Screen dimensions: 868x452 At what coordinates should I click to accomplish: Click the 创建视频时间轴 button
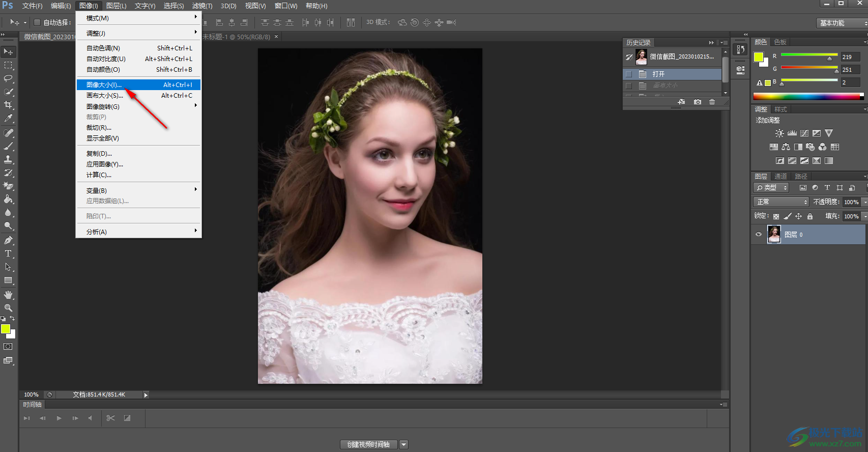[x=368, y=445]
